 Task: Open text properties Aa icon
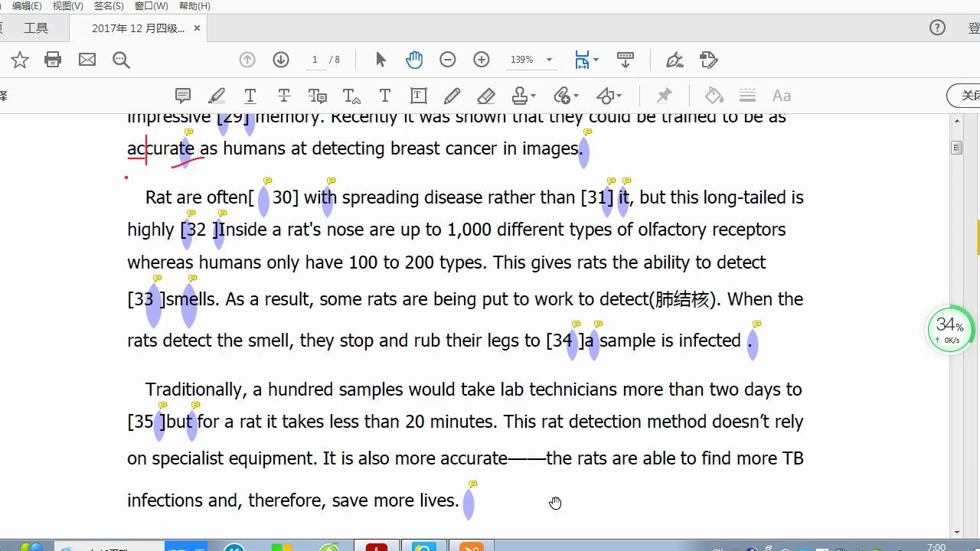[x=782, y=96]
